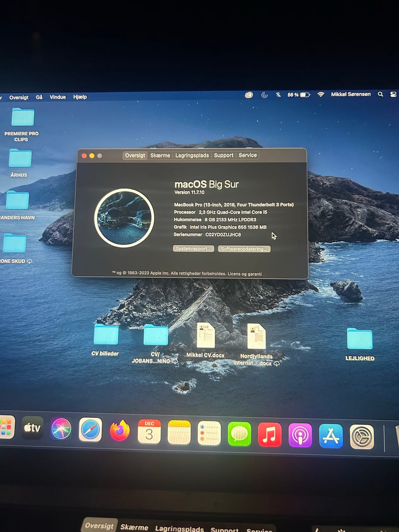Click the Mikkel Sørensen user menu

[x=351, y=94]
